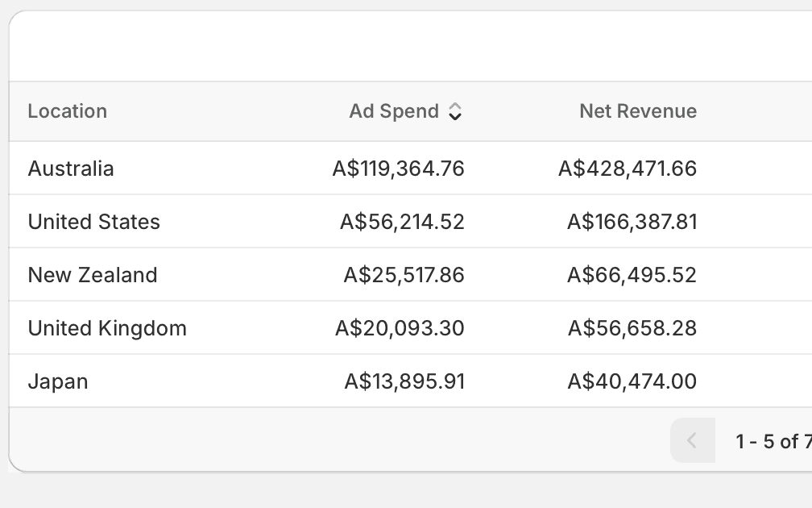Select the Australia location row
This screenshot has width=812, height=508.
click(410, 168)
